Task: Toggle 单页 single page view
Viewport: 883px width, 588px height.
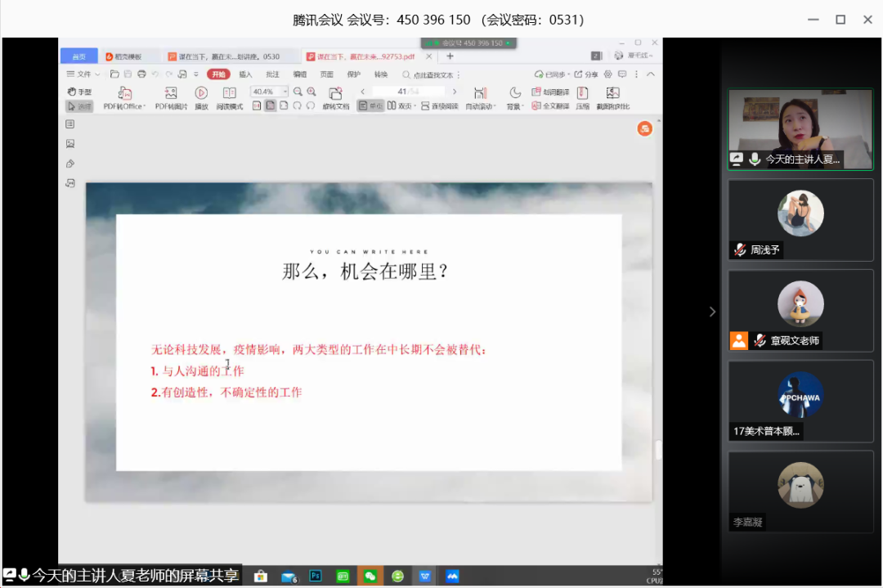Action: tap(370, 106)
